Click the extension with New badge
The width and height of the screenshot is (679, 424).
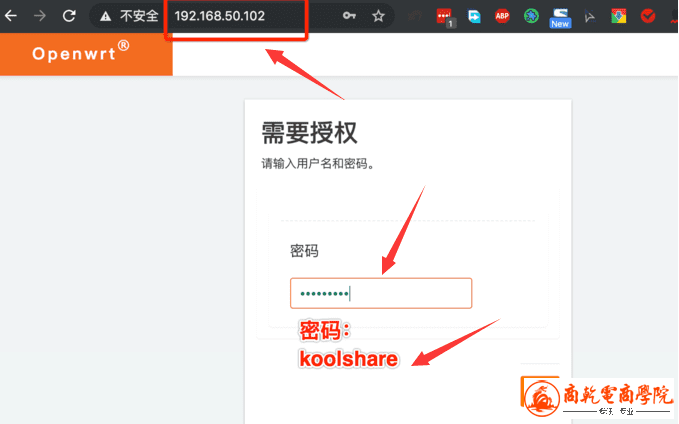pyautogui.click(x=560, y=17)
